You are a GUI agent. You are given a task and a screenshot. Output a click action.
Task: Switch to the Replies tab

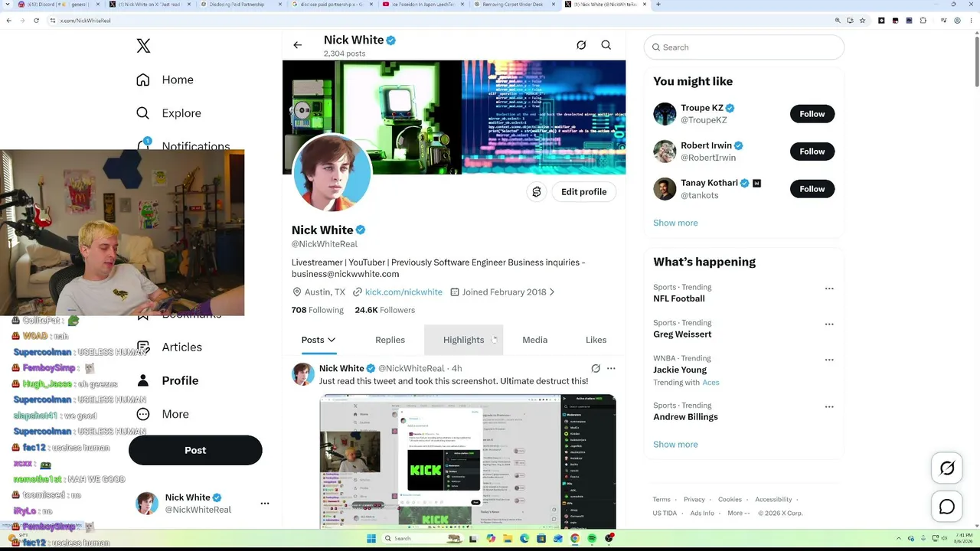[390, 340]
